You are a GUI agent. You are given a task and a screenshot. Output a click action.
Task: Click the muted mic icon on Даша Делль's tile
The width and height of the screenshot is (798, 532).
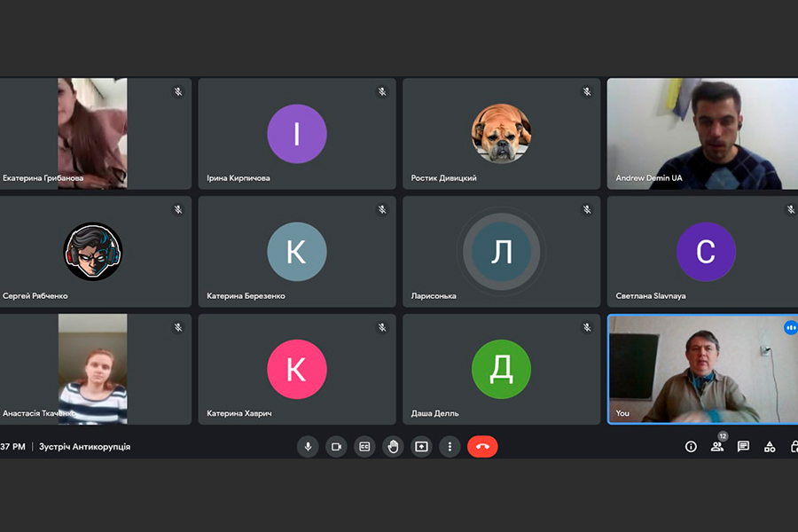tap(587, 327)
